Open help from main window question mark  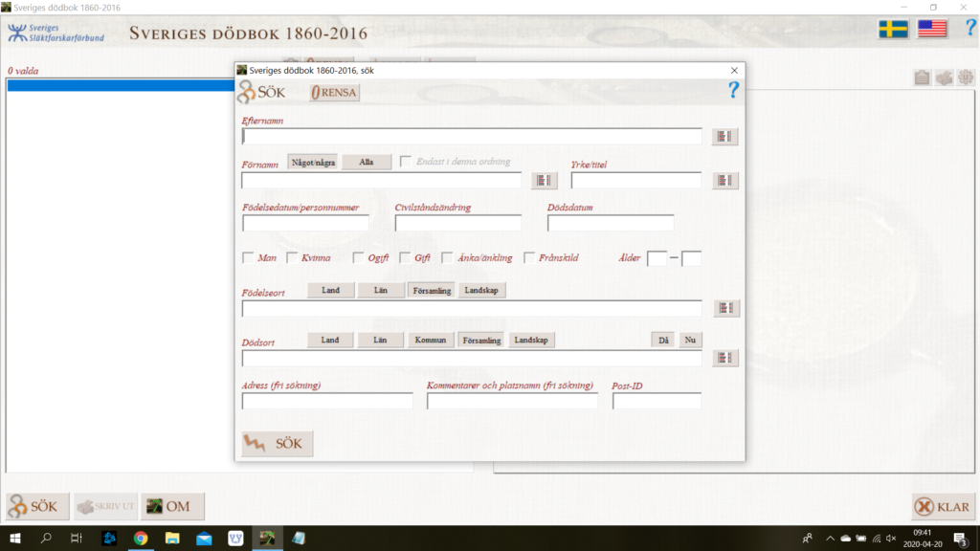click(x=970, y=28)
